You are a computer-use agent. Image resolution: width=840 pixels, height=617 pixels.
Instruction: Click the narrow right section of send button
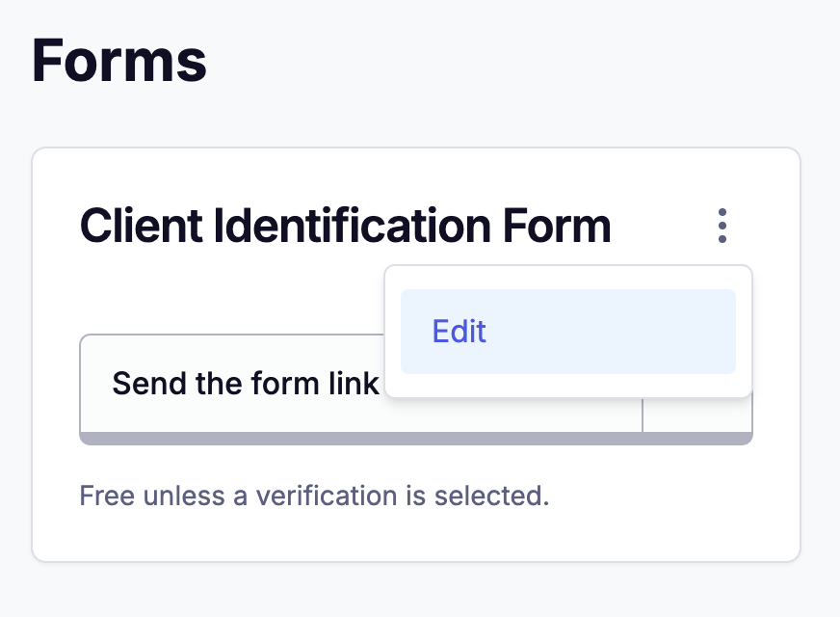(x=696, y=416)
